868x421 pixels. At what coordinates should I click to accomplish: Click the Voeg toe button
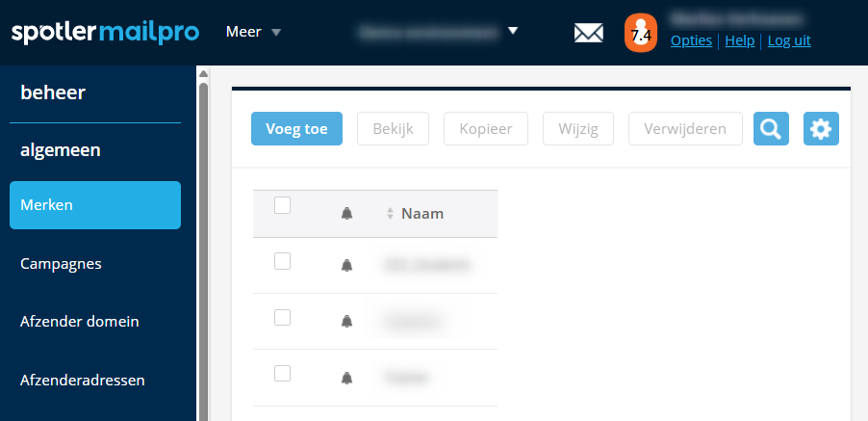pos(296,129)
